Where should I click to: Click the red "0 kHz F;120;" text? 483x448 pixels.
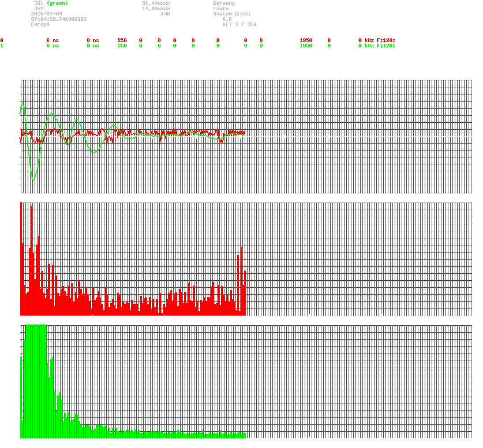(377, 41)
